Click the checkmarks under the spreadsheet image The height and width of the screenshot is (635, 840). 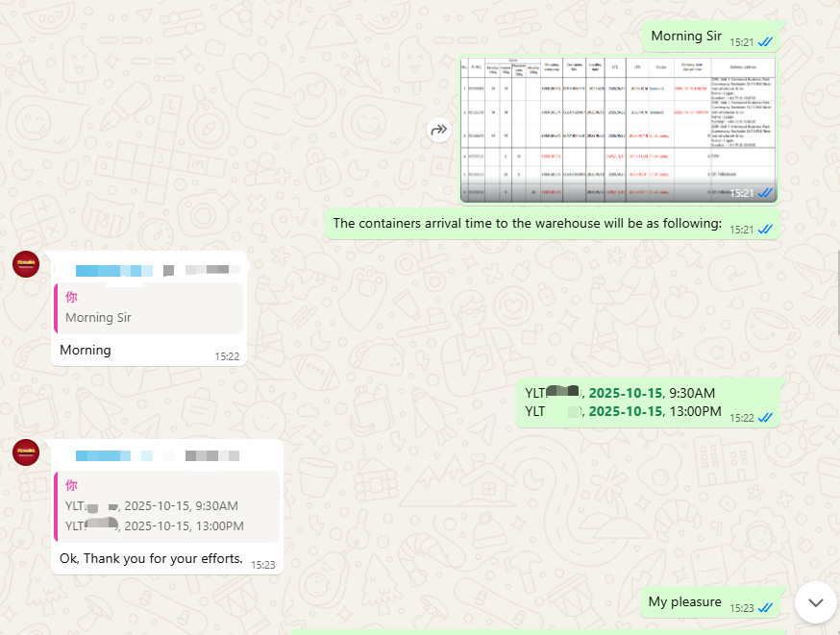[x=765, y=192]
